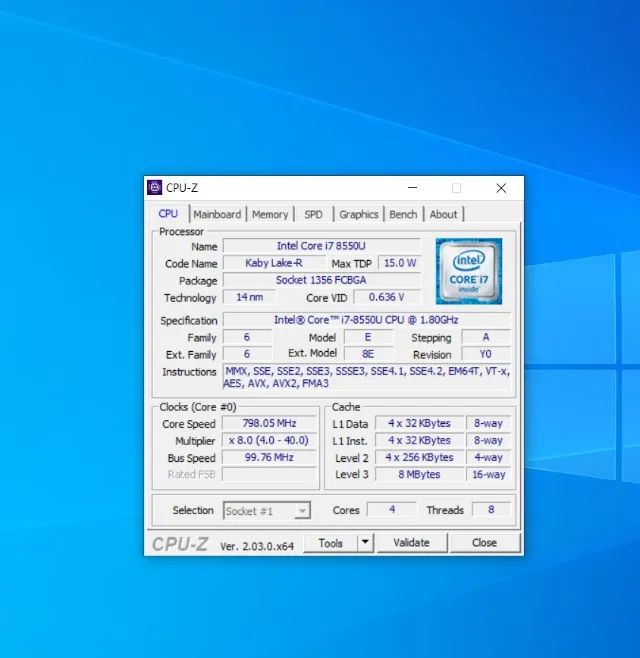Click the Level 3 size 8 MBytes
This screenshot has height=658, width=640.
pos(420,474)
